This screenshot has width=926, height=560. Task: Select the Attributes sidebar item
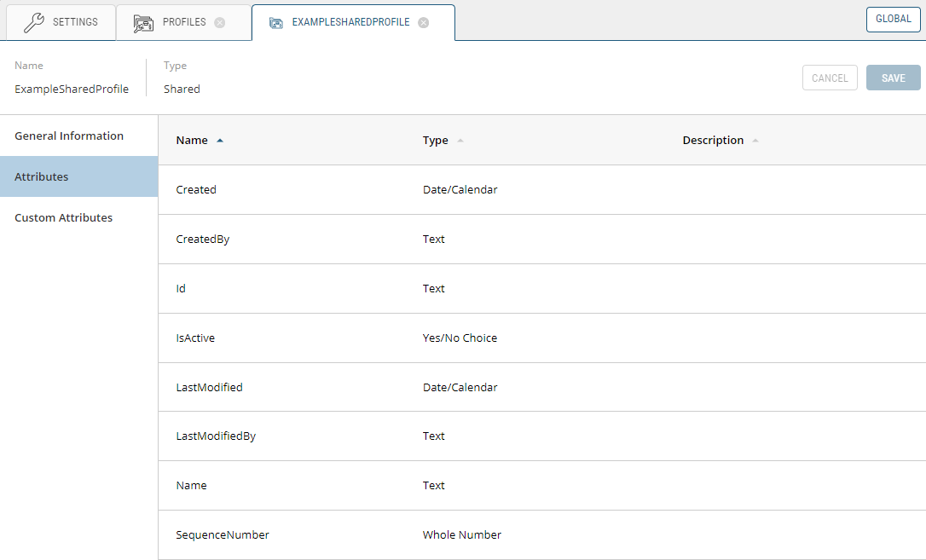click(42, 176)
